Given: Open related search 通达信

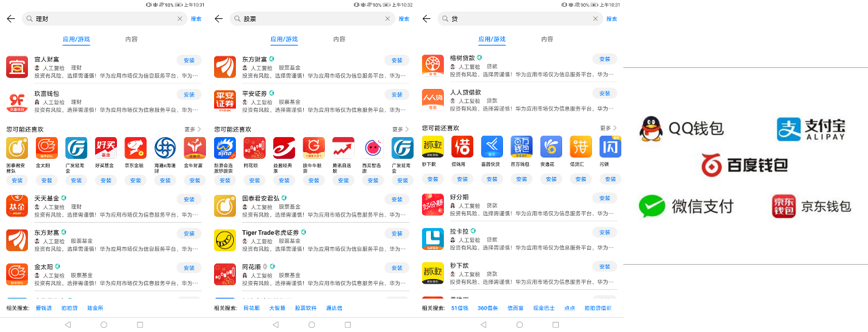Looking at the screenshot, I should click(334, 308).
